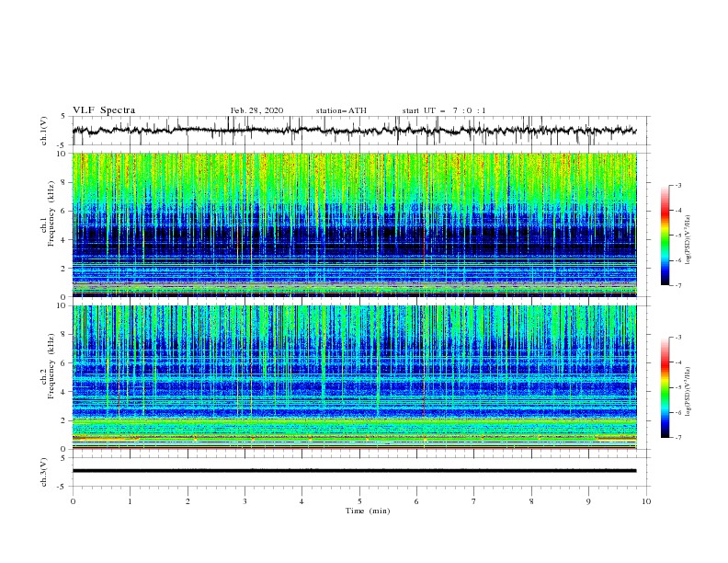Click the "-5" tick on ch.2 colorbar
This screenshot has height=563, width=728.
[x=677, y=387]
